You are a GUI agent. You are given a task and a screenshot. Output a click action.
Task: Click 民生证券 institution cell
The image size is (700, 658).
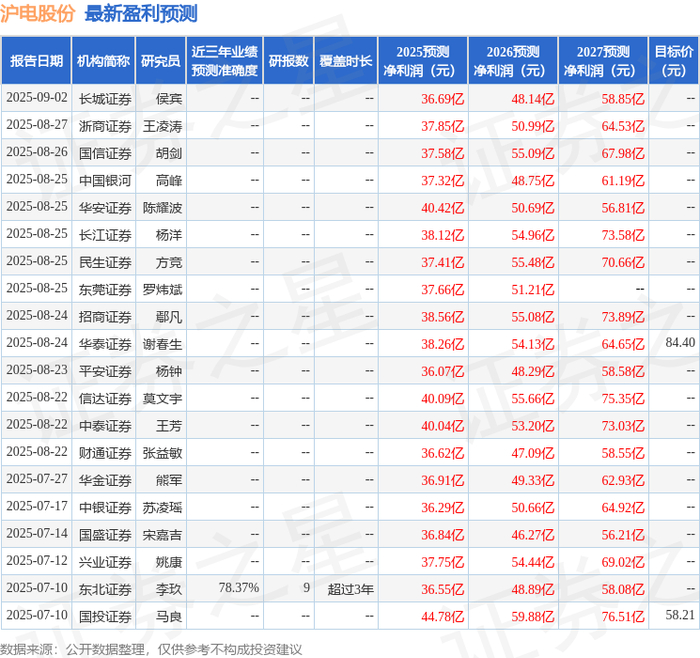coord(105,262)
